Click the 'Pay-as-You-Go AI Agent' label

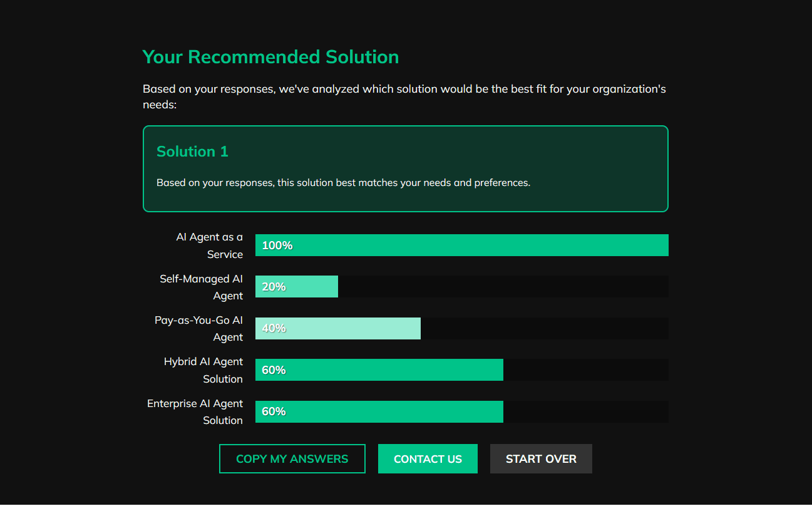click(x=198, y=328)
